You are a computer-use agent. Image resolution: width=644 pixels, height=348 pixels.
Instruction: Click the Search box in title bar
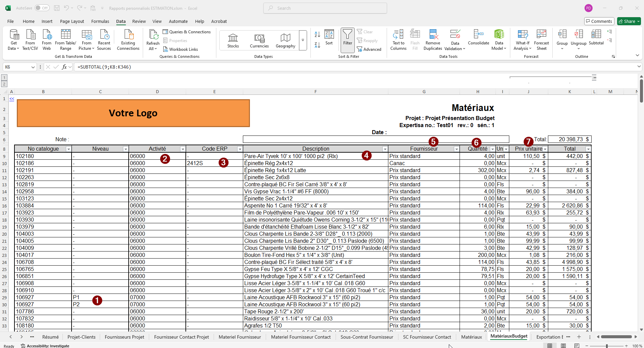pyautogui.click(x=325, y=8)
